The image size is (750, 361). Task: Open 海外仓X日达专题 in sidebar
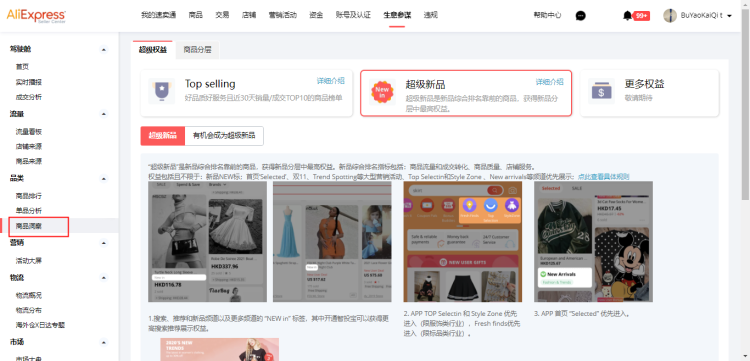click(x=40, y=325)
